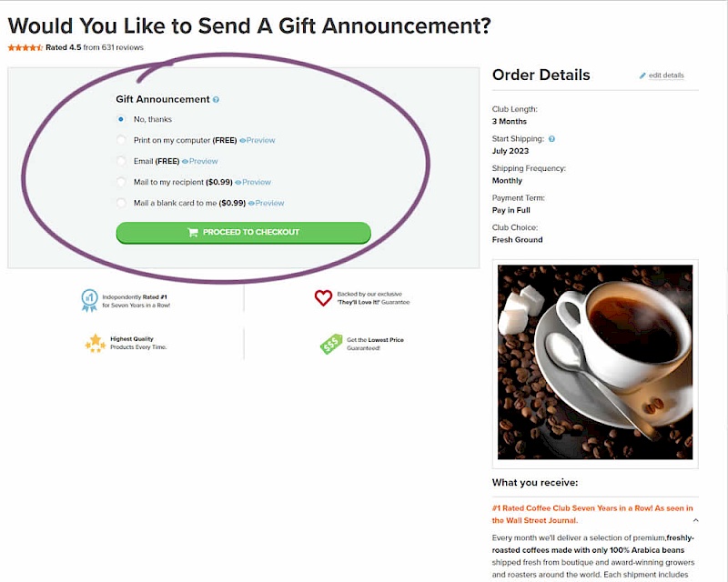Click the #1 rated award ribbon icon
The width and height of the screenshot is (728, 582).
click(x=89, y=298)
